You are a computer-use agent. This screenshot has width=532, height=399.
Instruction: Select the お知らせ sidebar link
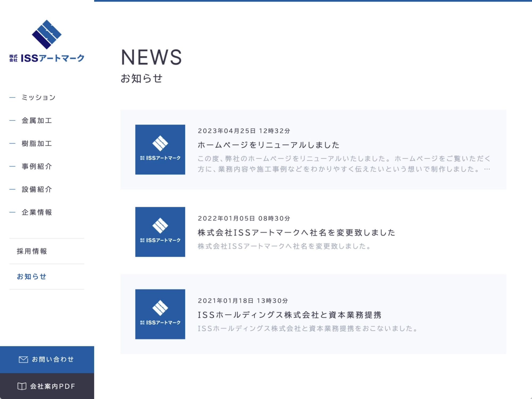(32, 277)
